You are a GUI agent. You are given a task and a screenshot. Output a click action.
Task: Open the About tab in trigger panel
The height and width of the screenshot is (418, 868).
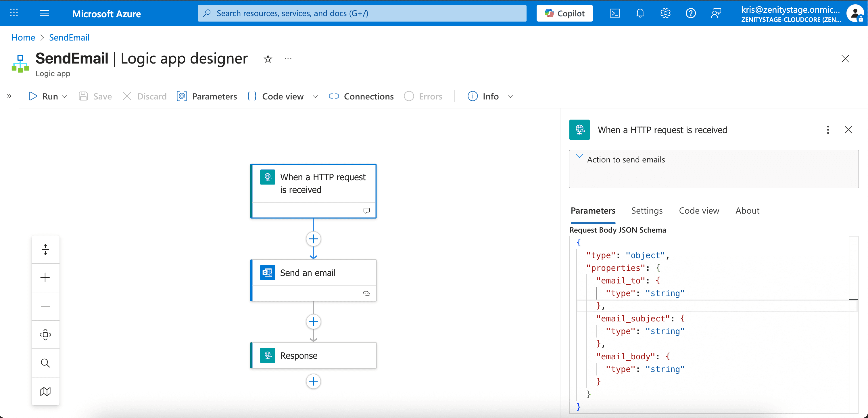point(747,211)
